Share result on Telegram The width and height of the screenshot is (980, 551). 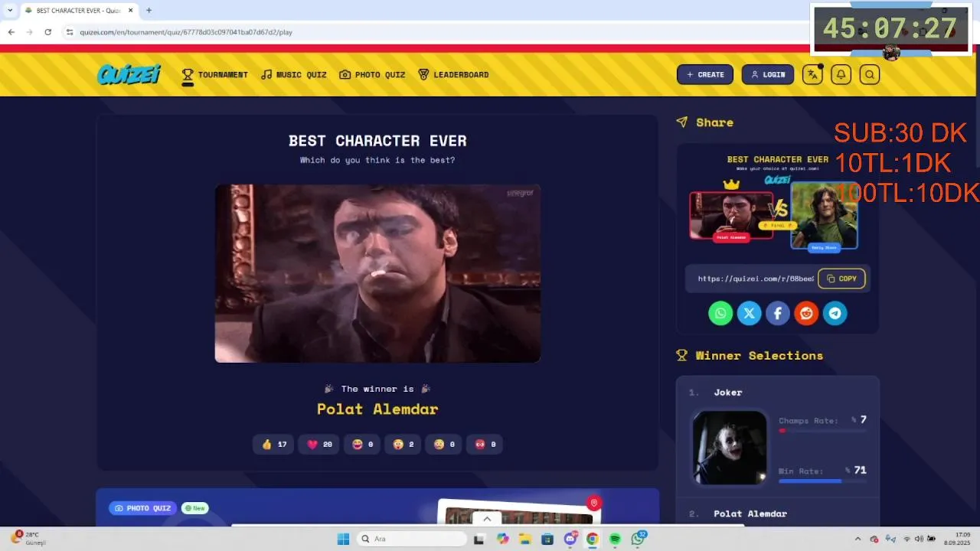click(x=835, y=313)
